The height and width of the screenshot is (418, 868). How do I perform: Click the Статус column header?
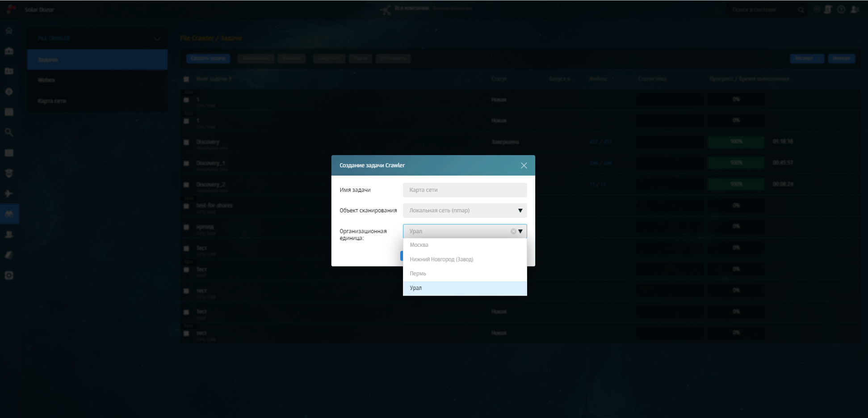tap(499, 79)
